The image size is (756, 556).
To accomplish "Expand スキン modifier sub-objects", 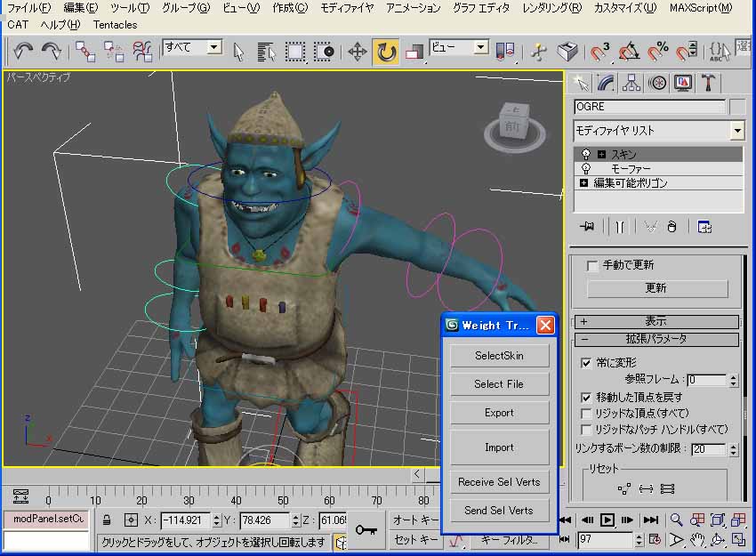I will [x=602, y=154].
